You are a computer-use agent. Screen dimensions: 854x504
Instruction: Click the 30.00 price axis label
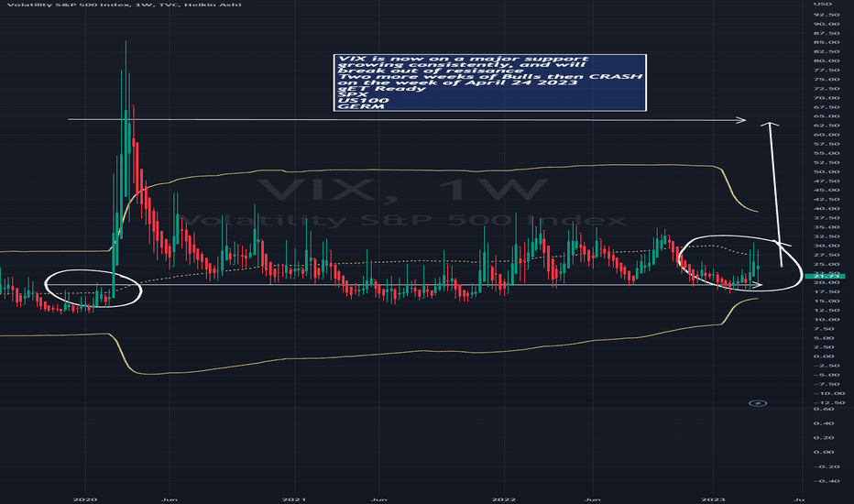[827, 246]
